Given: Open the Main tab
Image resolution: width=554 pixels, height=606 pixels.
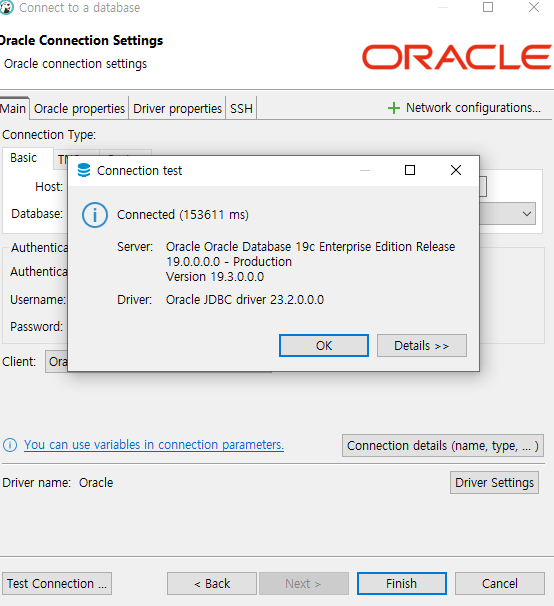Looking at the screenshot, I should tap(13, 109).
